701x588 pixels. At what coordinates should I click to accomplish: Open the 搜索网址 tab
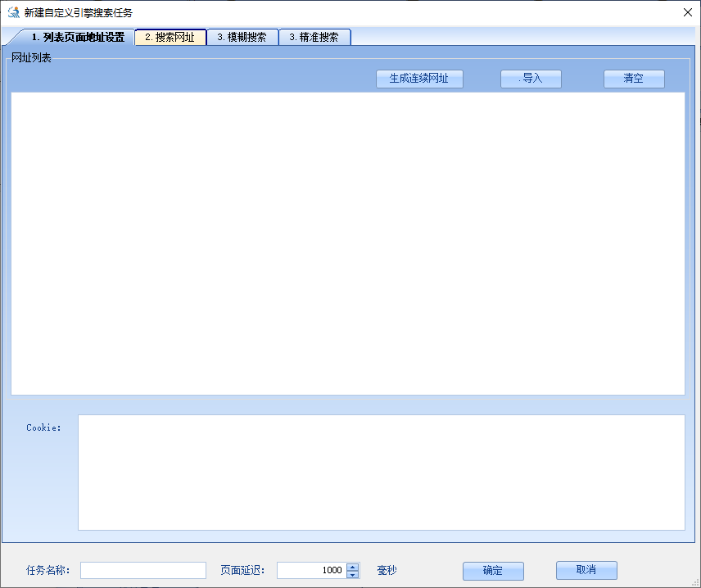pyautogui.click(x=170, y=38)
